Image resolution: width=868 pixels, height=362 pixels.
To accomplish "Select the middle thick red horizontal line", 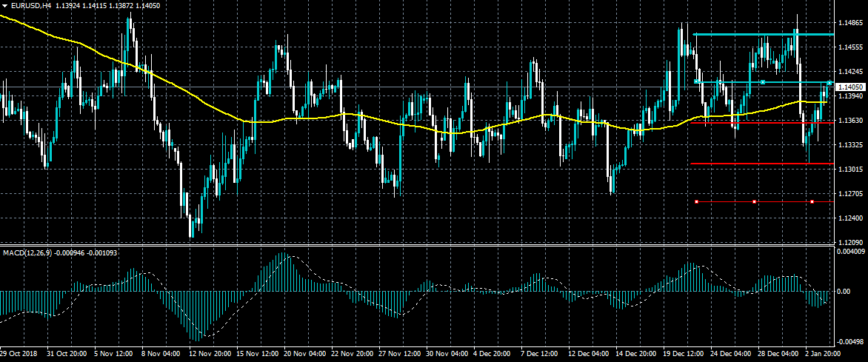I will click(x=741, y=164).
